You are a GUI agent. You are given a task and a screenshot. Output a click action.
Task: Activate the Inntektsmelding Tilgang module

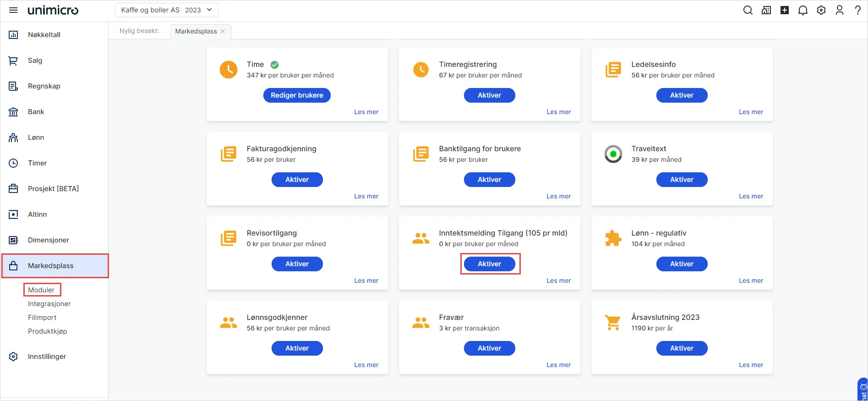pos(490,264)
